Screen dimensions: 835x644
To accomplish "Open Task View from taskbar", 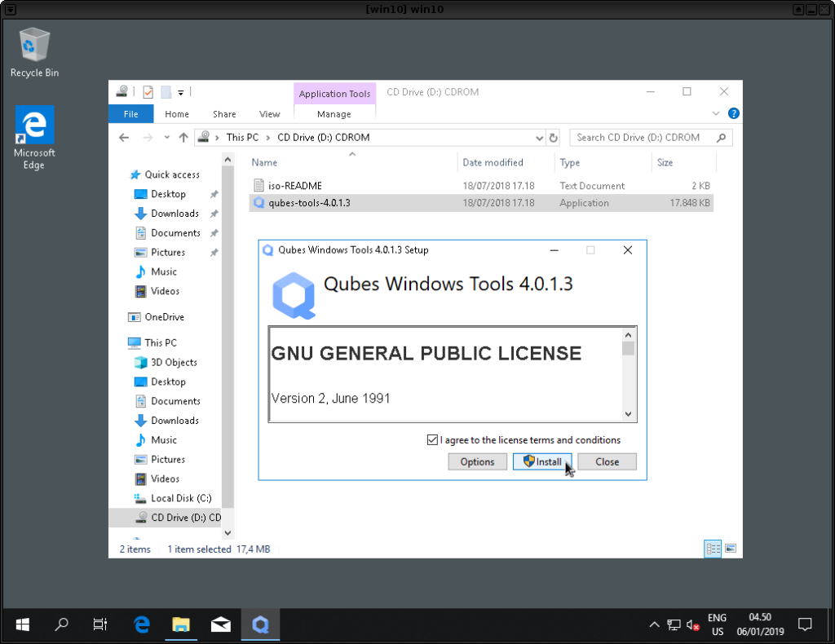I will coord(100,624).
